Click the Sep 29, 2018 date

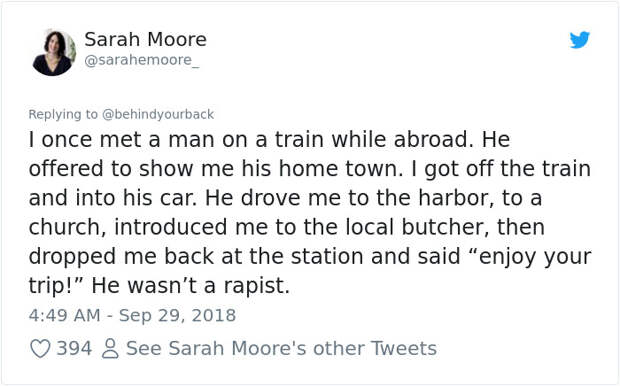tap(178, 315)
